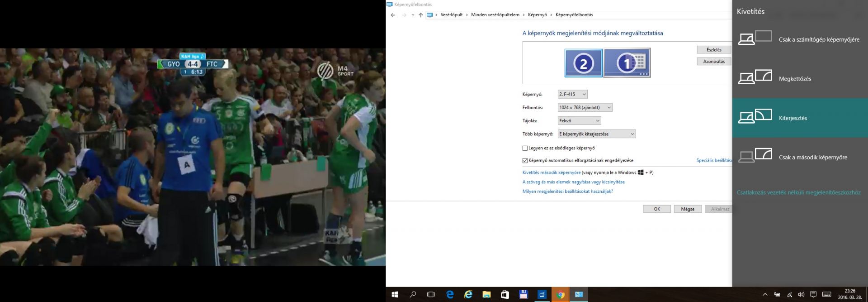Screen dimensions: 868x302
Task: Click the Alkalmaz button
Action: 719,209
